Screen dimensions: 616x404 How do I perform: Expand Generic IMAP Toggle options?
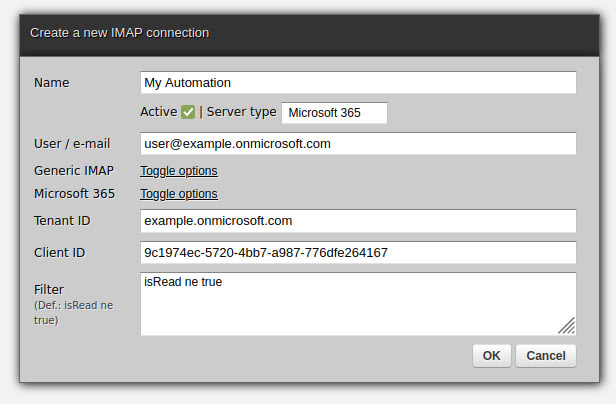point(179,171)
